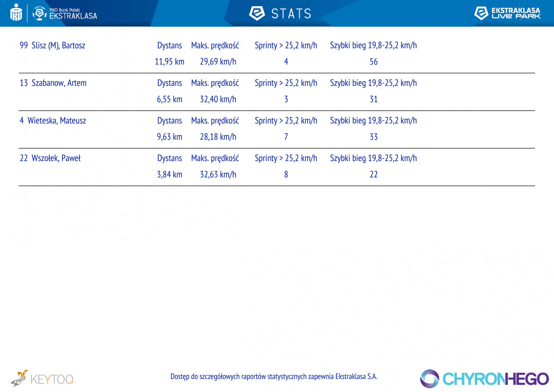Click Wszołek's sprint count 8
Viewport: 554px width, 392px height.
pos(286,175)
